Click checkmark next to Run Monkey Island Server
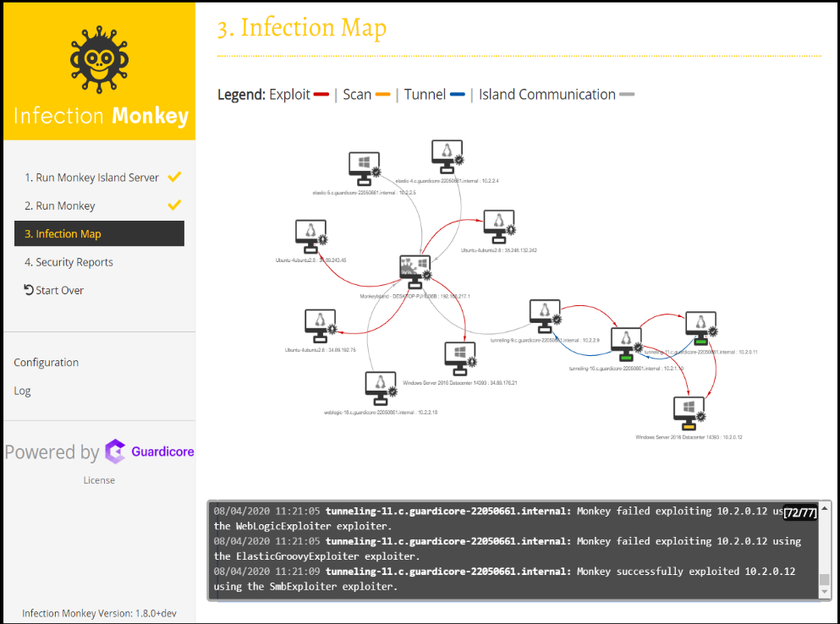Image resolution: width=840 pixels, height=624 pixels. pyautogui.click(x=174, y=176)
